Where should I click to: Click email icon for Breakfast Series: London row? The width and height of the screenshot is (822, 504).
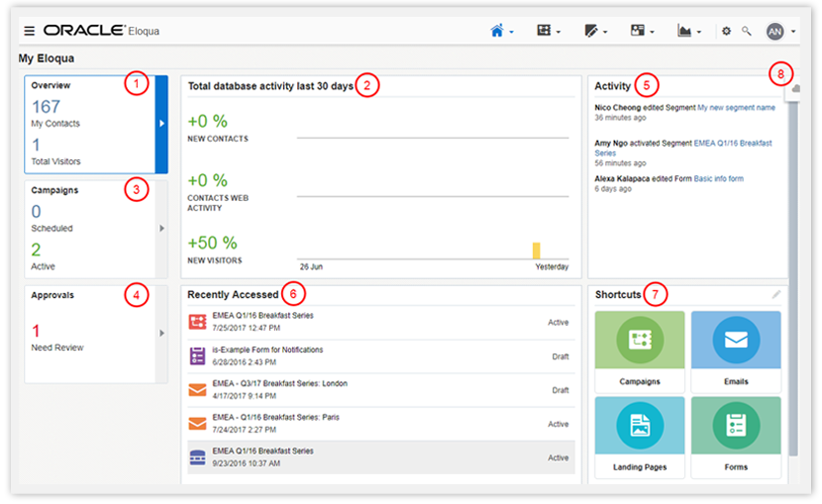click(x=198, y=390)
